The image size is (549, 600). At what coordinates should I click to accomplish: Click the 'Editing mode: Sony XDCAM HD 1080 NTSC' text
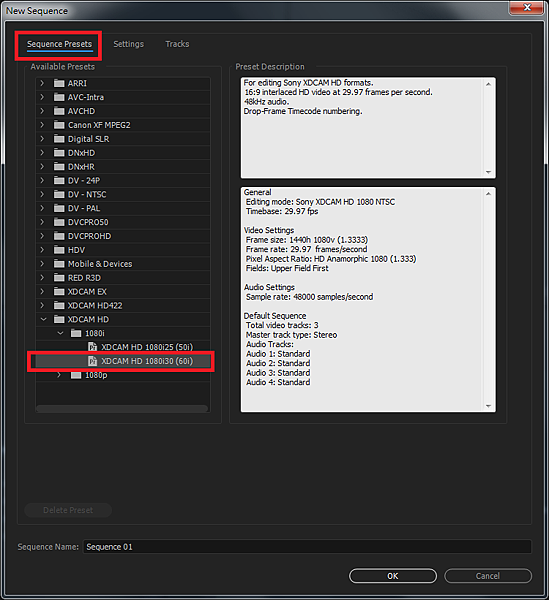click(x=320, y=202)
